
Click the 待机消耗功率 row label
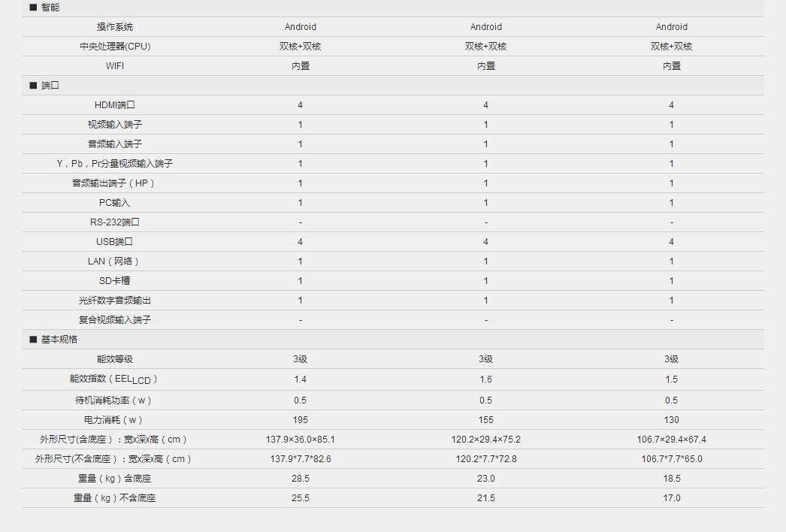click(x=113, y=401)
